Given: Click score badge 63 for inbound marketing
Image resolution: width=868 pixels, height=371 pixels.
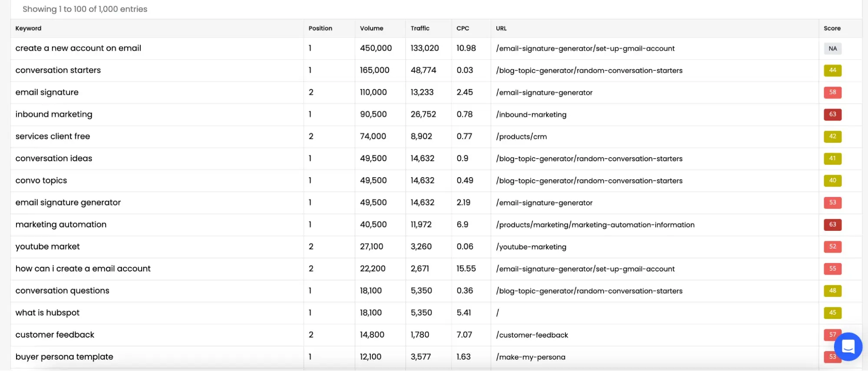Looking at the screenshot, I should 832,115.
